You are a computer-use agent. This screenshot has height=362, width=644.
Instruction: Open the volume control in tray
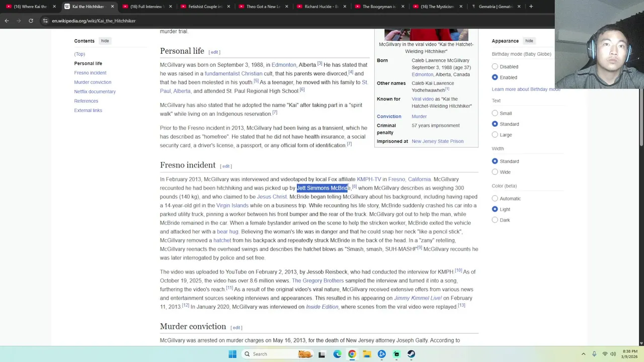coord(613,354)
